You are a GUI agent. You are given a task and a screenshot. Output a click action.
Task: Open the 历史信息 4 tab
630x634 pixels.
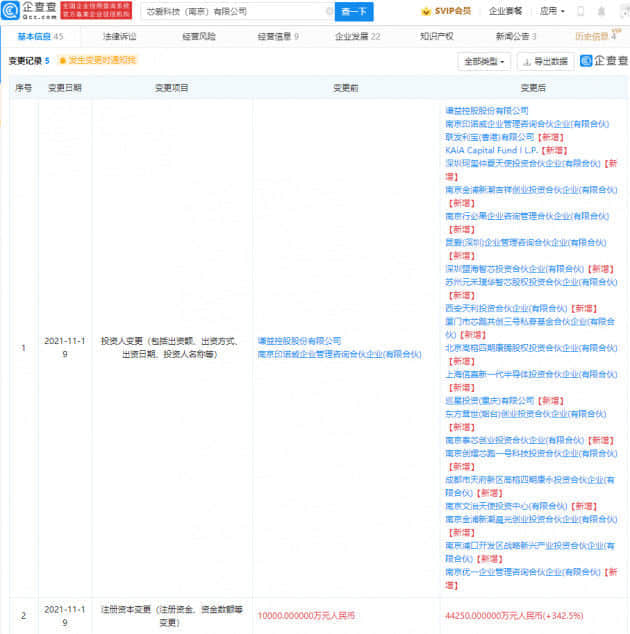pos(596,37)
